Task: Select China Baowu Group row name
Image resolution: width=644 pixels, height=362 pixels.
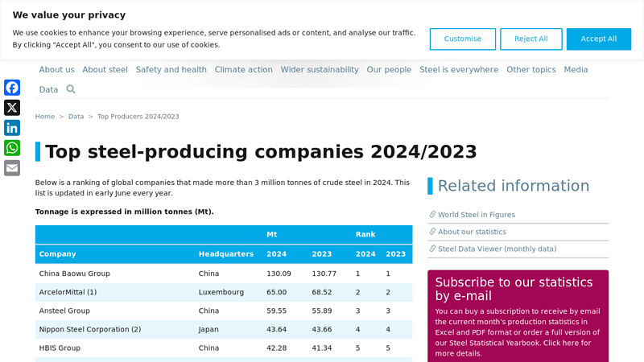Action: coord(74,274)
